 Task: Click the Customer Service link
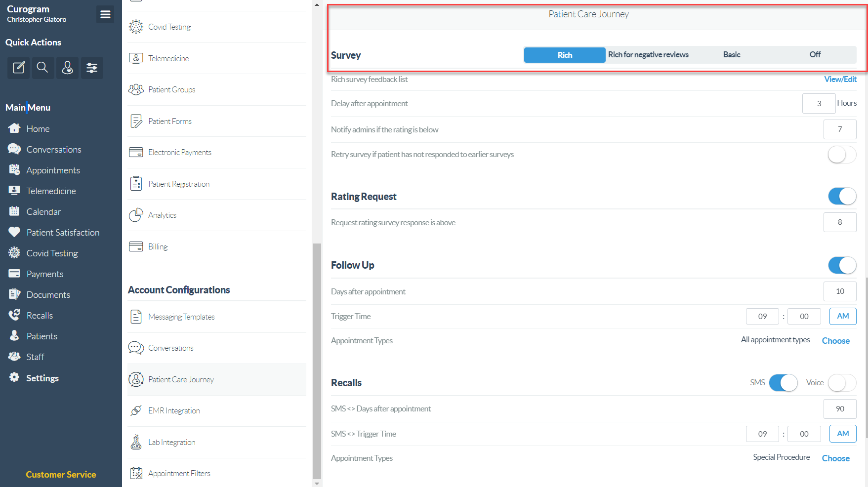[x=61, y=475]
